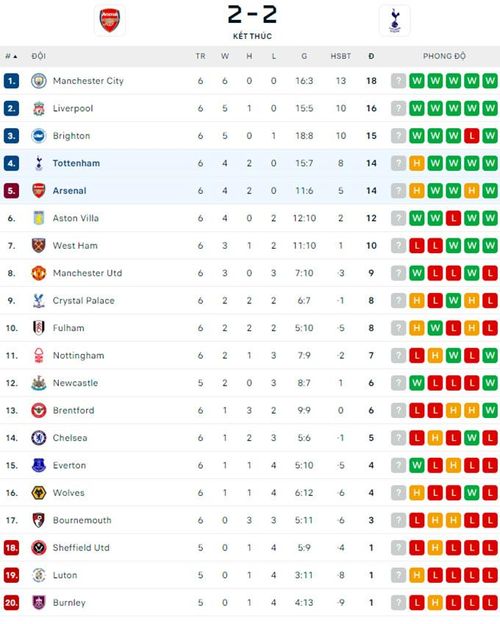The height and width of the screenshot is (624, 500).
Task: Select the Brighton club badge
Action: coord(39,136)
